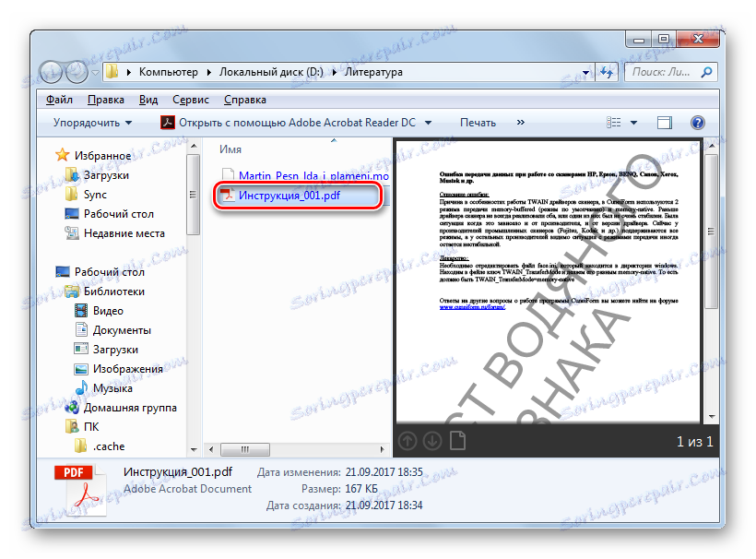Open the Правка menu
The image size is (756, 559).
point(106,100)
